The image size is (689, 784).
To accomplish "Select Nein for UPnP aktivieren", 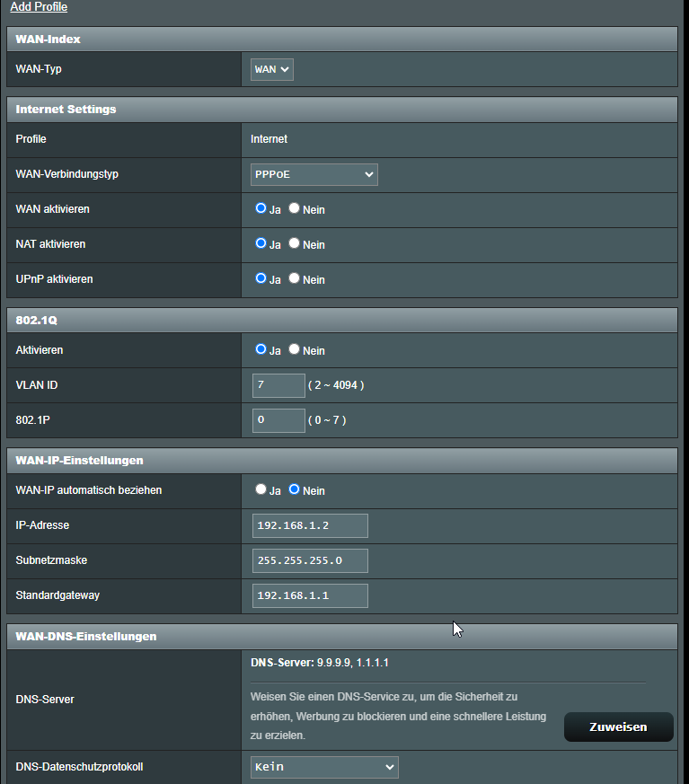I will 294,278.
